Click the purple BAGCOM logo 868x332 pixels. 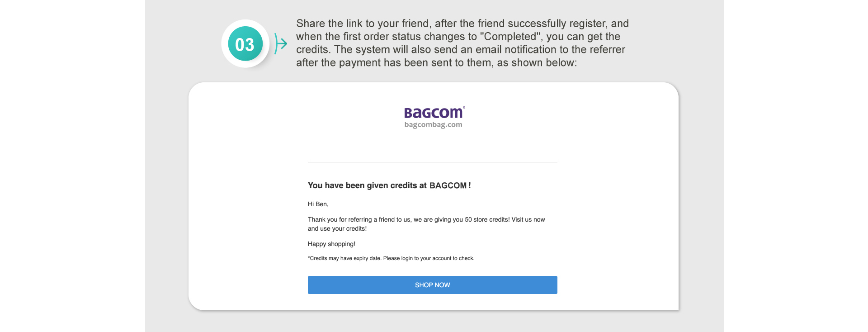click(x=433, y=113)
